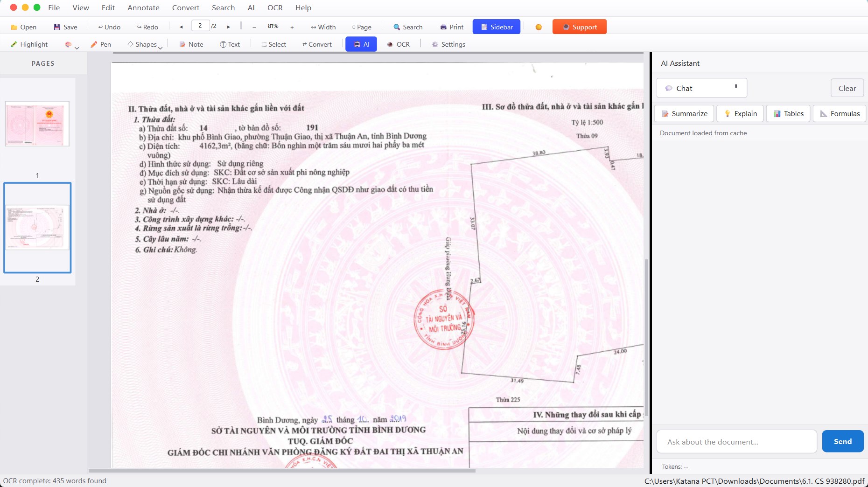Open the AI menu
This screenshot has height=487, width=868.
coord(251,8)
